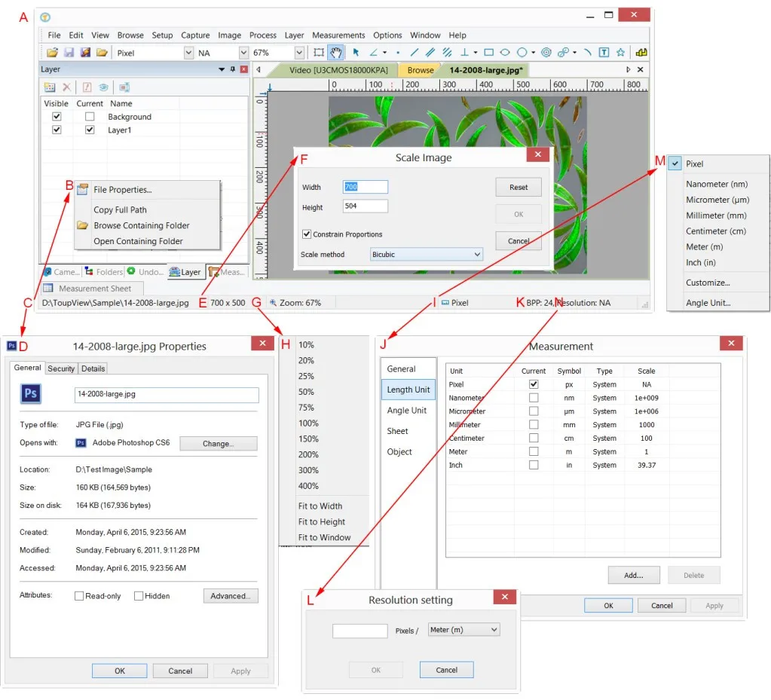Choose Millimeter (mm) in the unit menu
The height and width of the screenshot is (700, 771).
point(717,216)
